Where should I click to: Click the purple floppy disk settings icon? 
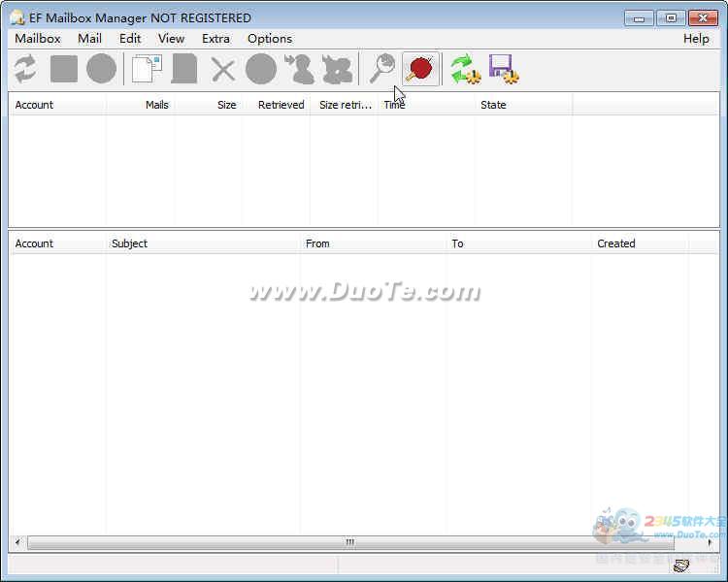(504, 70)
